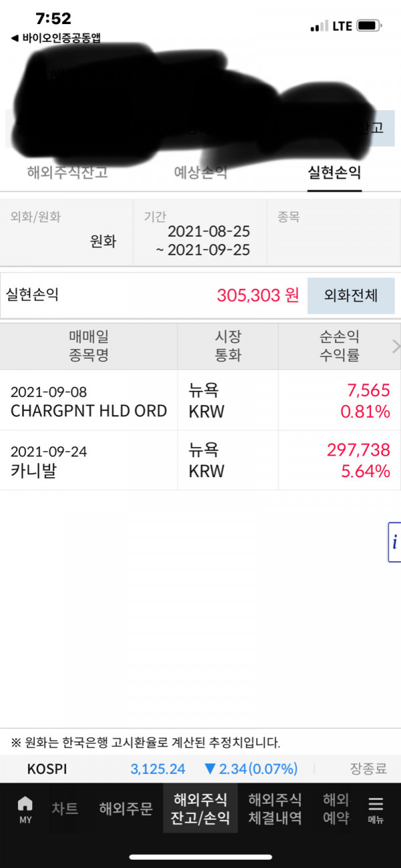Open the 종목 stock filter field
This screenshot has height=868, width=401.
click(x=334, y=232)
